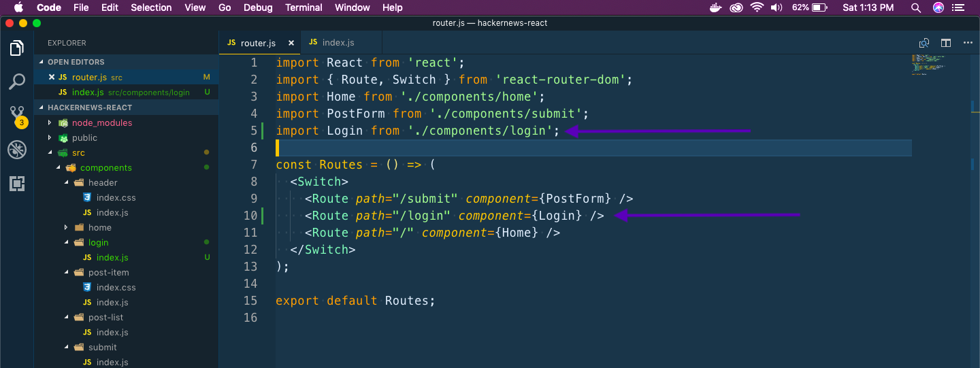Open the Extensions view in activity bar
980x368 pixels.
(17, 184)
